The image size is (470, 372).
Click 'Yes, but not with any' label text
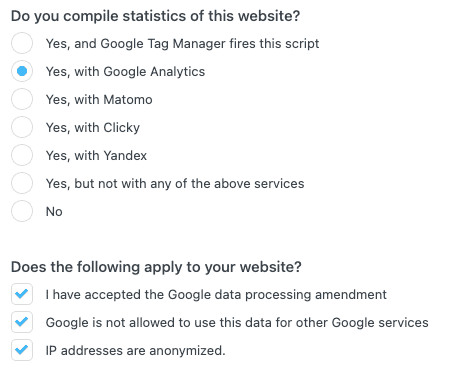coord(175,184)
